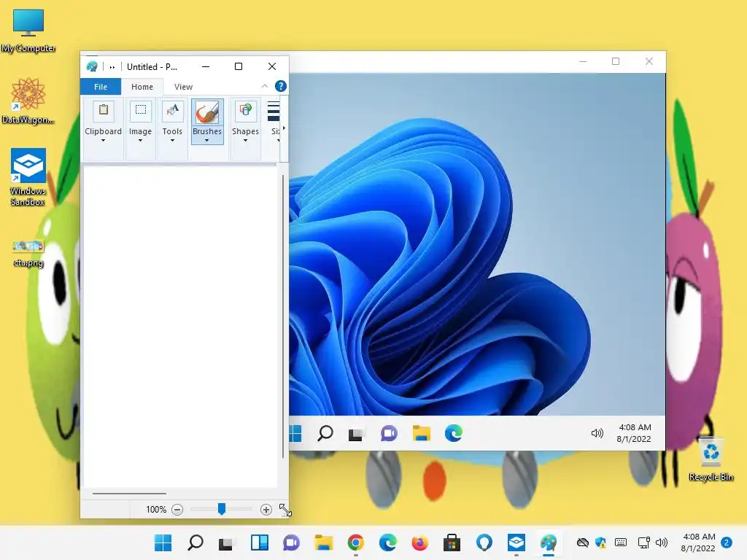Open Task View in the Sandbox taskbar
Viewport: 747px width, 560px height.
click(356, 434)
